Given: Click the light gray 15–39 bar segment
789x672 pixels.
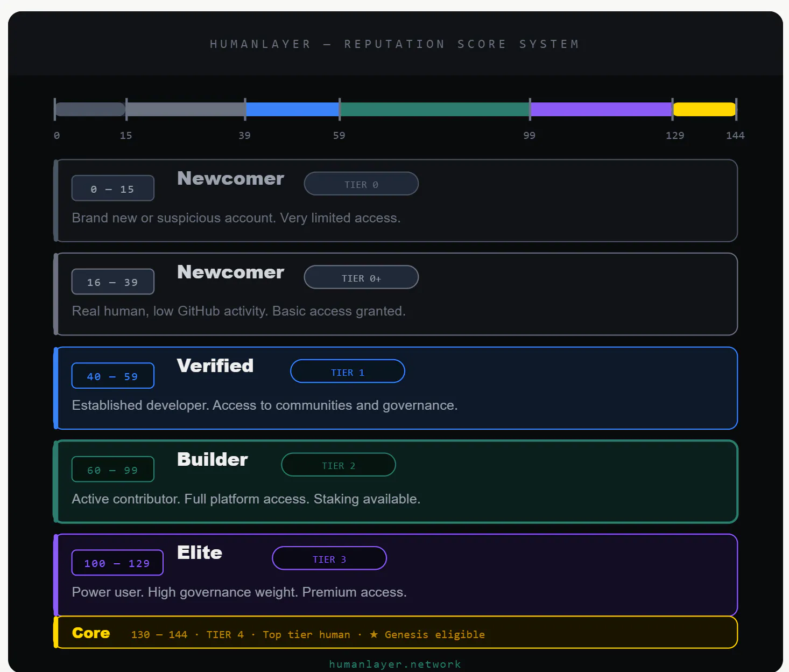Looking at the screenshot, I should 186,109.
